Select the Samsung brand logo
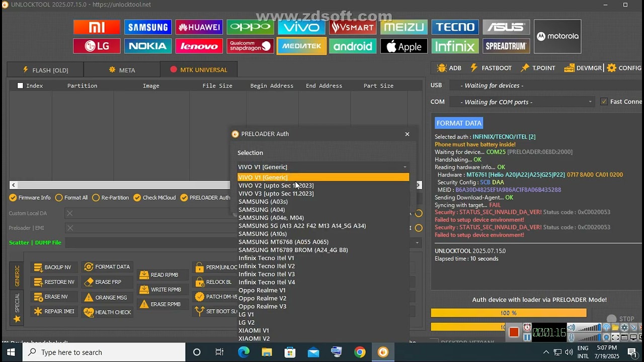 [148, 27]
